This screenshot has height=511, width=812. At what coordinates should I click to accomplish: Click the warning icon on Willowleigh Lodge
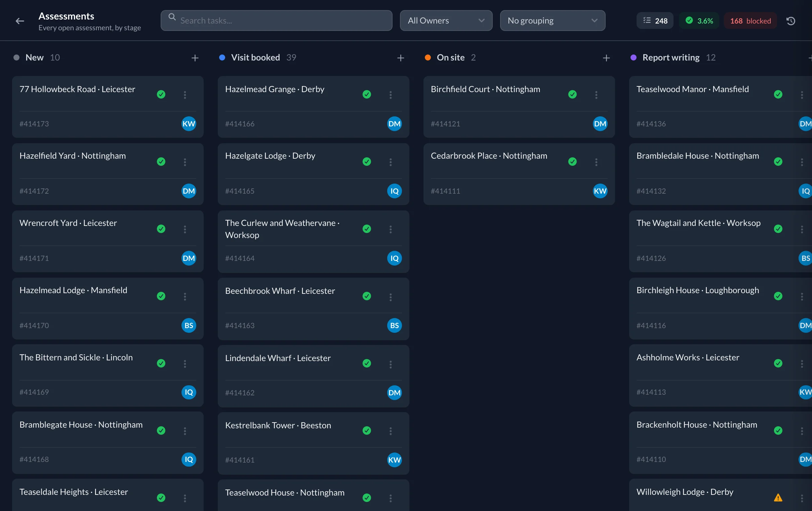[x=778, y=498]
